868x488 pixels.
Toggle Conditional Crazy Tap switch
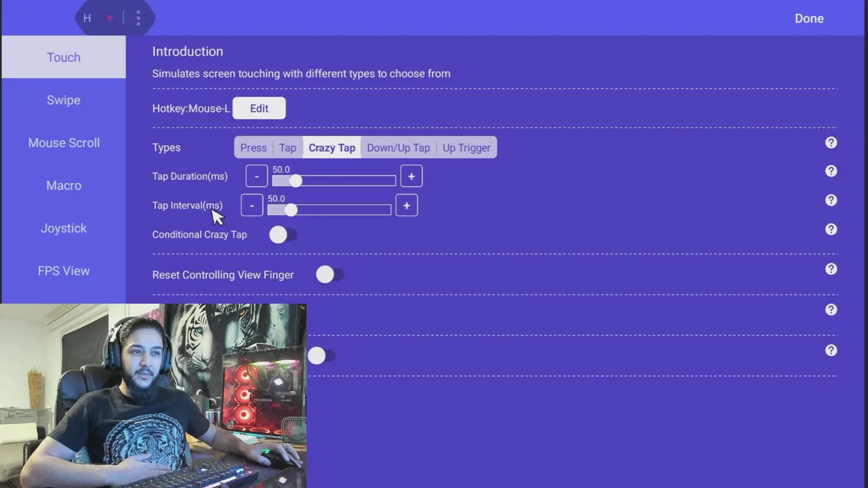point(282,235)
